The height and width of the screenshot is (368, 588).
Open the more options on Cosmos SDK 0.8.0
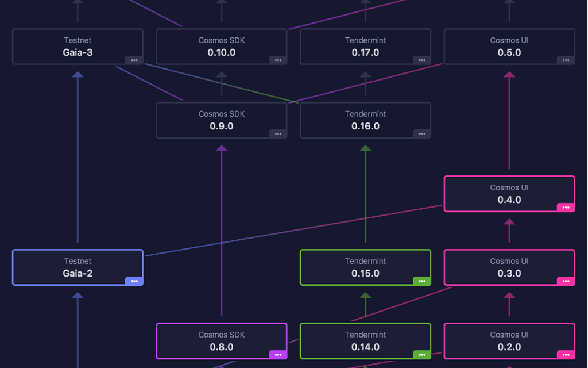pyautogui.click(x=278, y=354)
